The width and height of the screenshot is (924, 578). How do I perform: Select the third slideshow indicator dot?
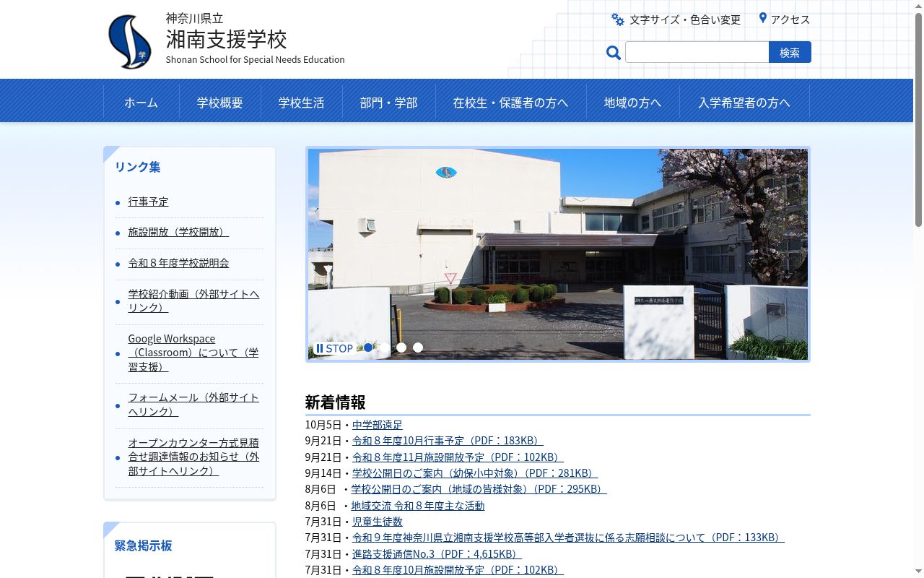tap(401, 348)
